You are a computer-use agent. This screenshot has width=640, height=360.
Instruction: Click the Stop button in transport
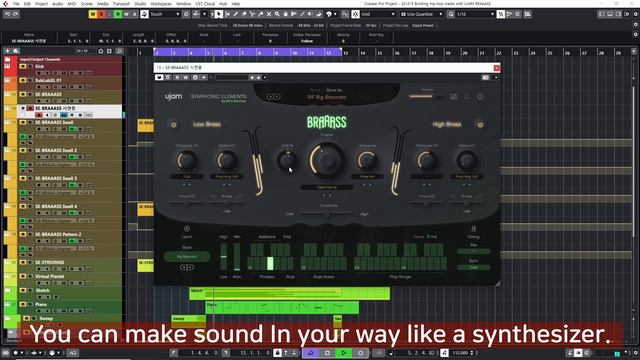327,353
